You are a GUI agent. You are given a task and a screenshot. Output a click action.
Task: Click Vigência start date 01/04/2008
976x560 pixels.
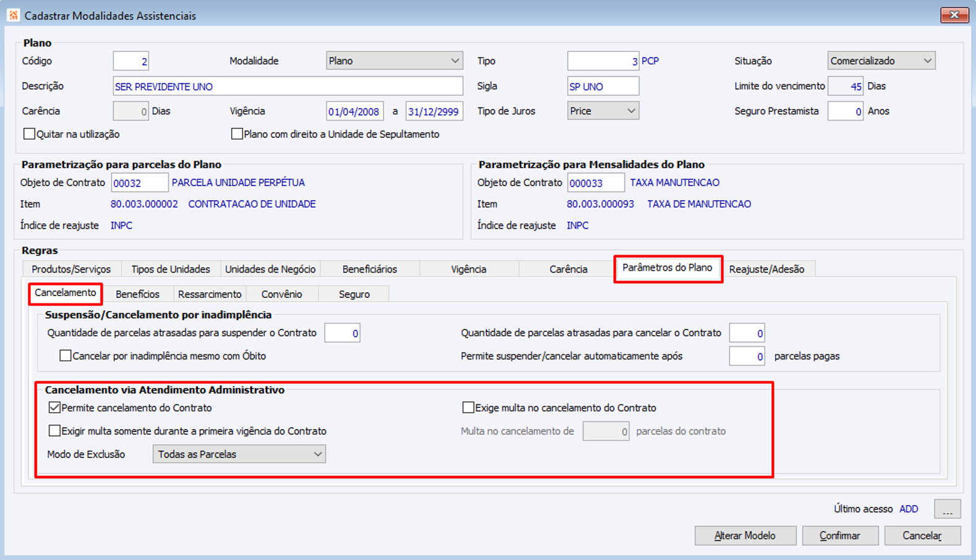point(355,111)
